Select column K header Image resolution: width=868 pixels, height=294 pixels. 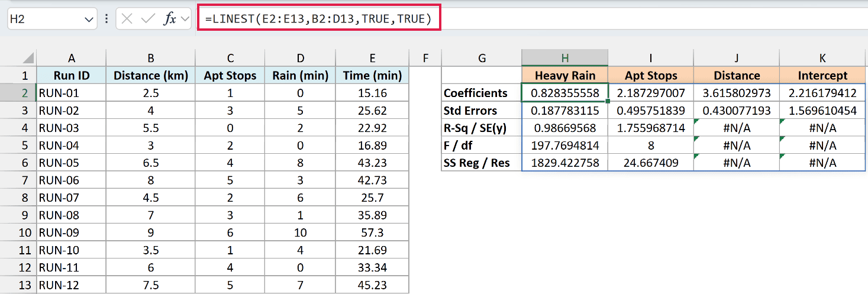pos(822,58)
